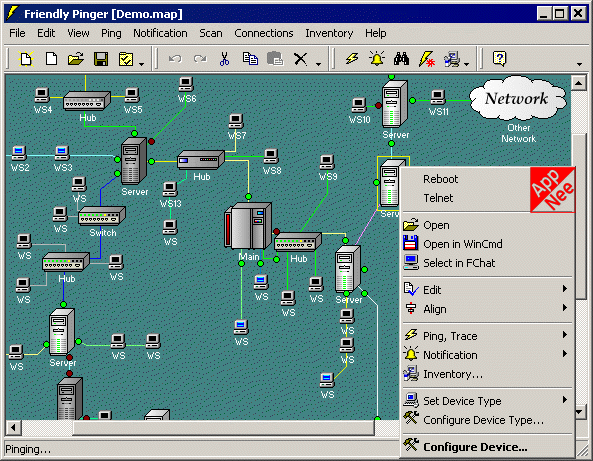The height and width of the screenshot is (461, 593).
Task: Choose Configure Device... in context menu
Action: [x=488, y=447]
